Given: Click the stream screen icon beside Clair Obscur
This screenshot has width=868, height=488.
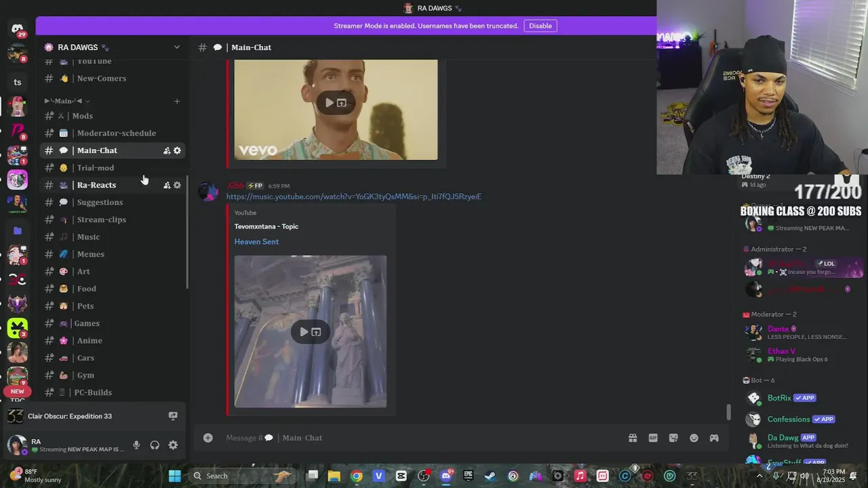Looking at the screenshot, I should click(173, 416).
